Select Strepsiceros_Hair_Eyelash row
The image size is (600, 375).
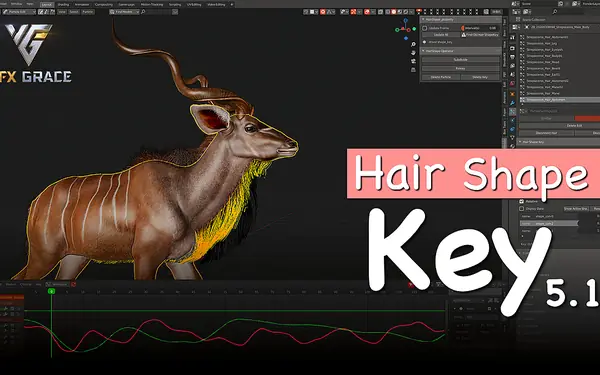(x=559, y=50)
